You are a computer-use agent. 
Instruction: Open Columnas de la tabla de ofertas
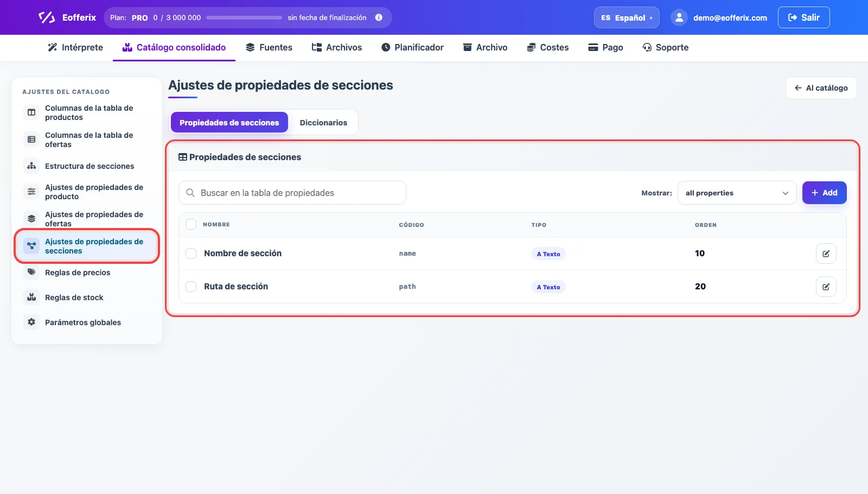[87, 140]
